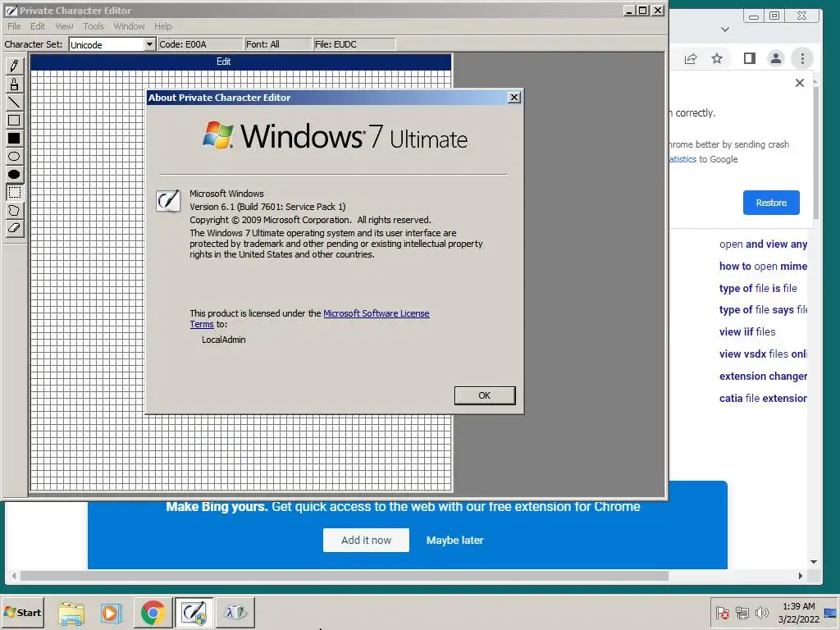This screenshot has height=630, width=840.
Task: Select the Hollow Rectangle tool
Action: 14,120
